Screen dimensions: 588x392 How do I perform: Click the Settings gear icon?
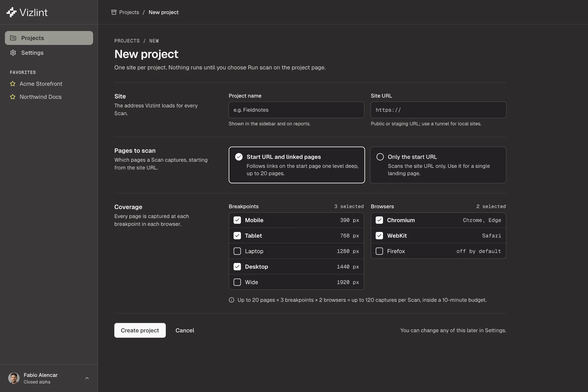click(x=13, y=53)
